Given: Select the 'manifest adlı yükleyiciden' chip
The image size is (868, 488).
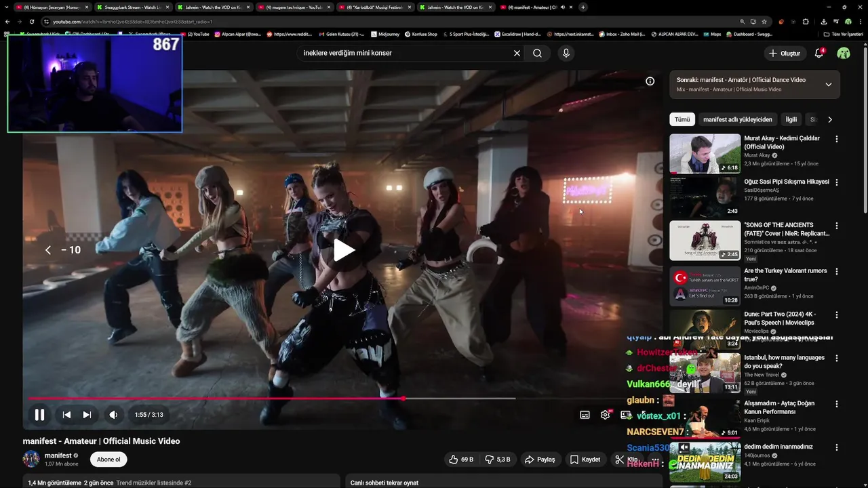Looking at the screenshot, I should (737, 119).
